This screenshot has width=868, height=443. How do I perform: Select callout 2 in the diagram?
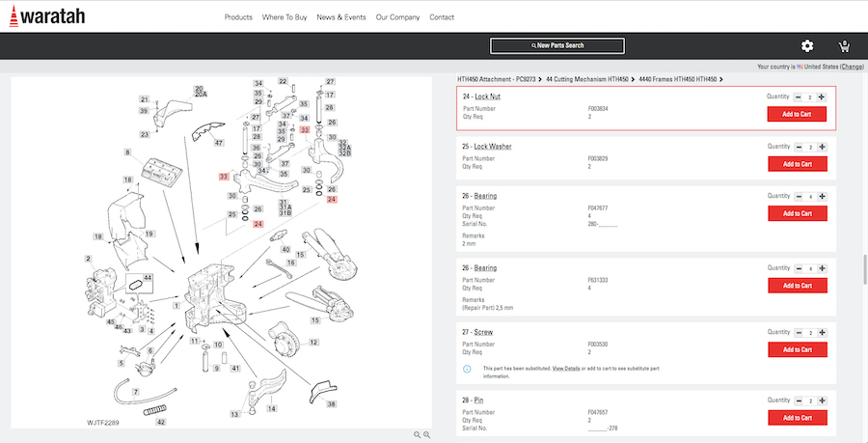pyautogui.click(x=88, y=258)
